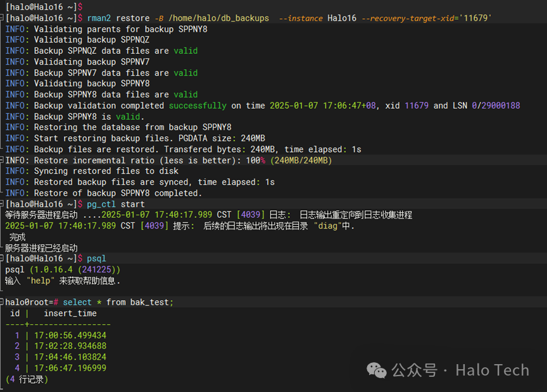Click 'valid' in the SPPNV7 data files line
This screenshot has height=392, width=547.
[x=185, y=73]
